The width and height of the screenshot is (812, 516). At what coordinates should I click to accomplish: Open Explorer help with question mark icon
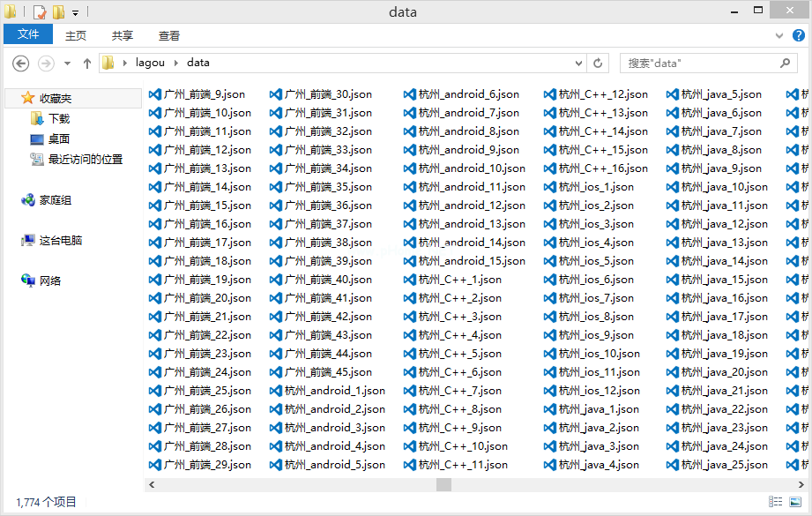point(801,35)
